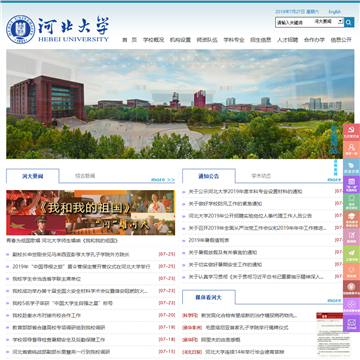
Task: Open the 合作办学 menu
Action: point(314,40)
